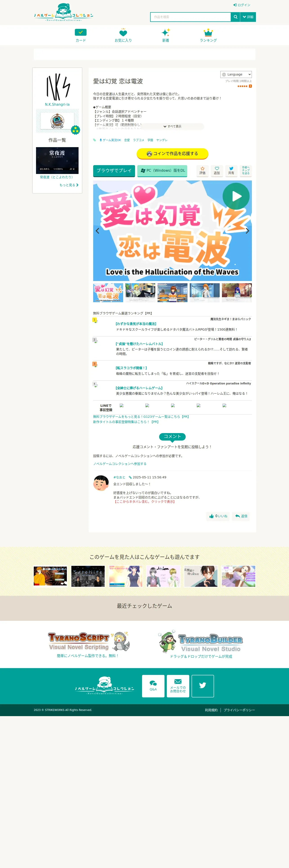Click 0 いいね thumbs-up button

point(218,516)
